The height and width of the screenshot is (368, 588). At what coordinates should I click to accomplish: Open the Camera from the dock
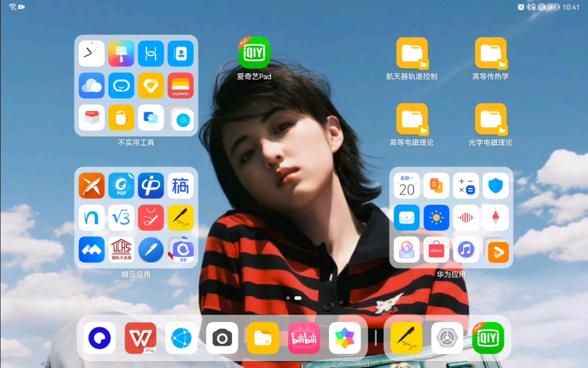click(222, 338)
